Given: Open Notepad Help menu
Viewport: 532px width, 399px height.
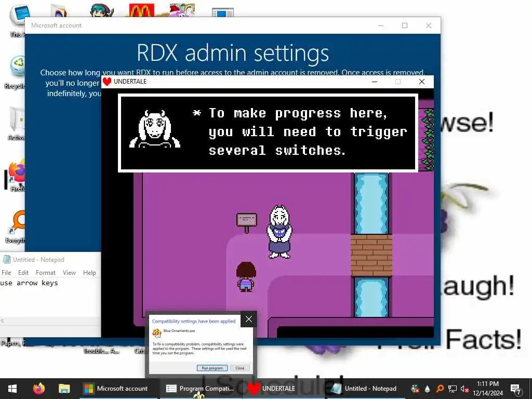Looking at the screenshot, I should coord(89,272).
